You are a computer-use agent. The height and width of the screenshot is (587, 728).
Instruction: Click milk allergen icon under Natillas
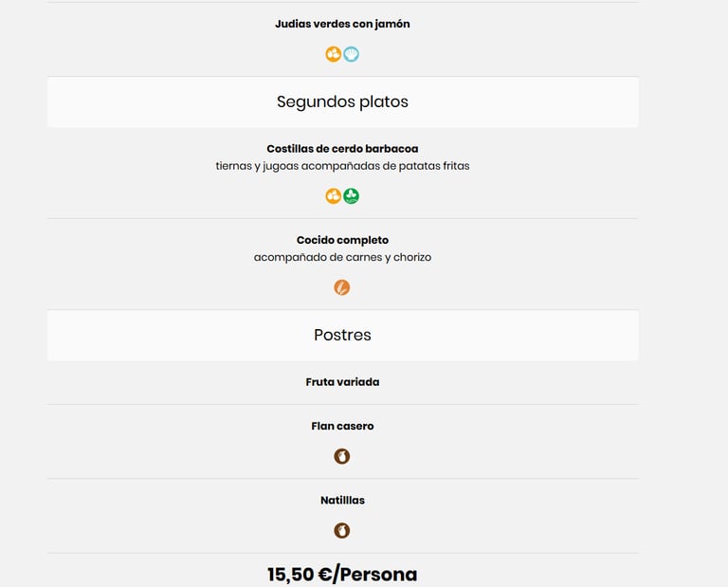342,530
